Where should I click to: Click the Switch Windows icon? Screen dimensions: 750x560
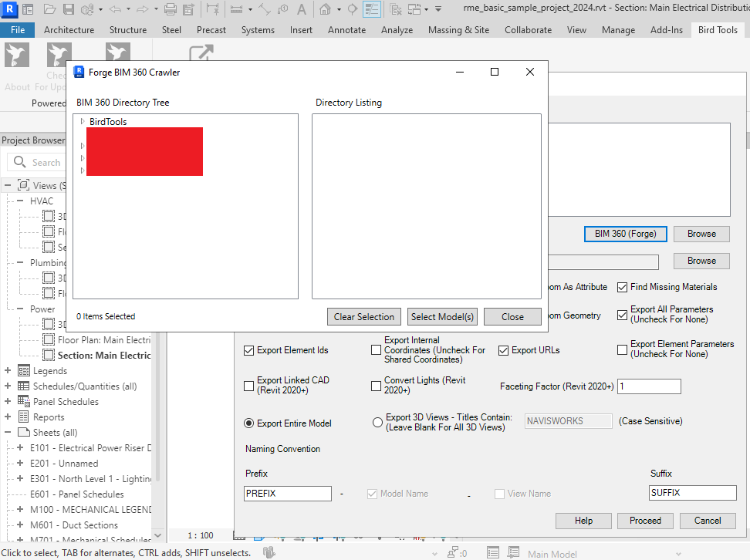click(x=414, y=8)
